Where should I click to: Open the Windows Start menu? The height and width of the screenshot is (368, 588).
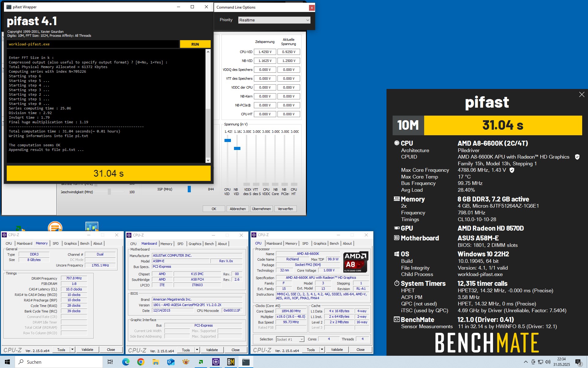coord(7,362)
